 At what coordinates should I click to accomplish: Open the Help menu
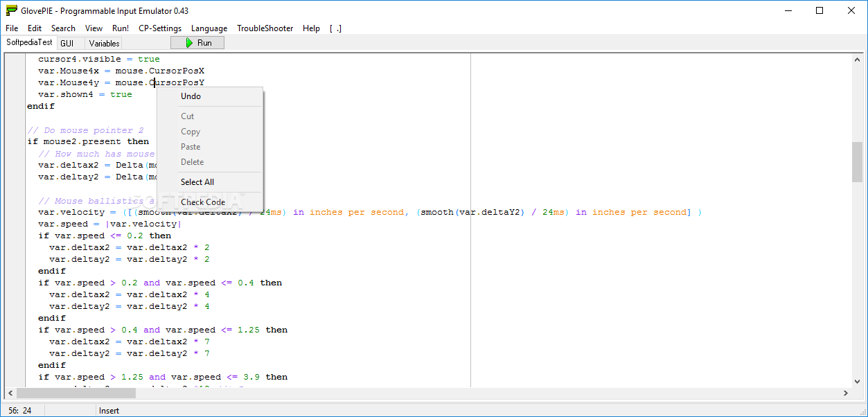click(x=312, y=28)
